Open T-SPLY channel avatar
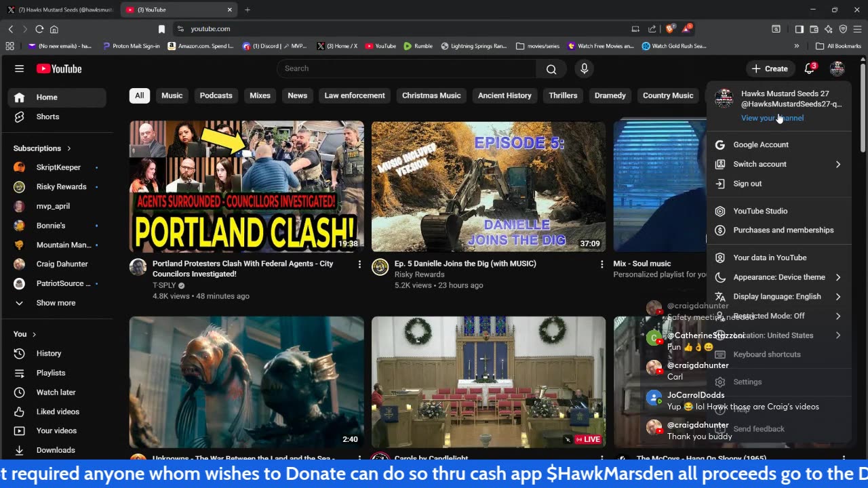868x488 pixels. point(138,267)
